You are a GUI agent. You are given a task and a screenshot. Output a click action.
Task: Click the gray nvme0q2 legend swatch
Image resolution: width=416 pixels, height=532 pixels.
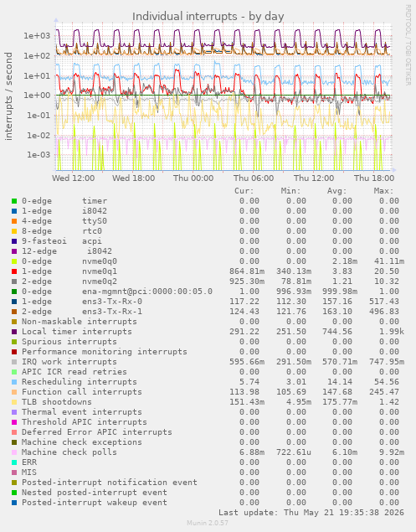(x=14, y=281)
